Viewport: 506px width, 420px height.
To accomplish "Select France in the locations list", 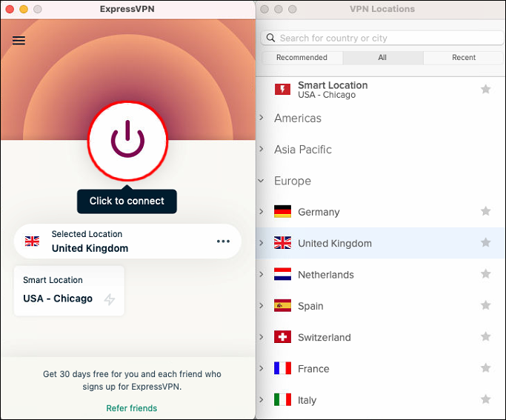I will (x=381, y=368).
